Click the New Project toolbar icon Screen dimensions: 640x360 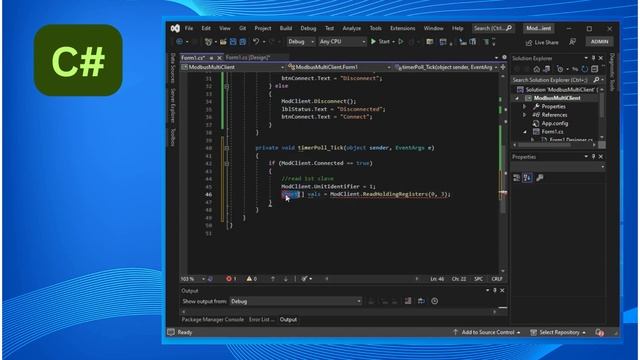tap(208, 42)
